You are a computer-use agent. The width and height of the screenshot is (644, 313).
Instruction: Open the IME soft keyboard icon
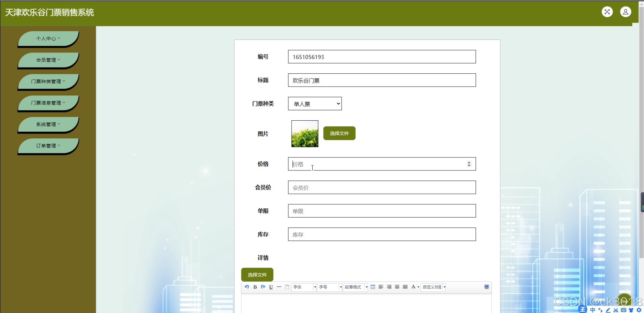pyautogui.click(x=624, y=310)
